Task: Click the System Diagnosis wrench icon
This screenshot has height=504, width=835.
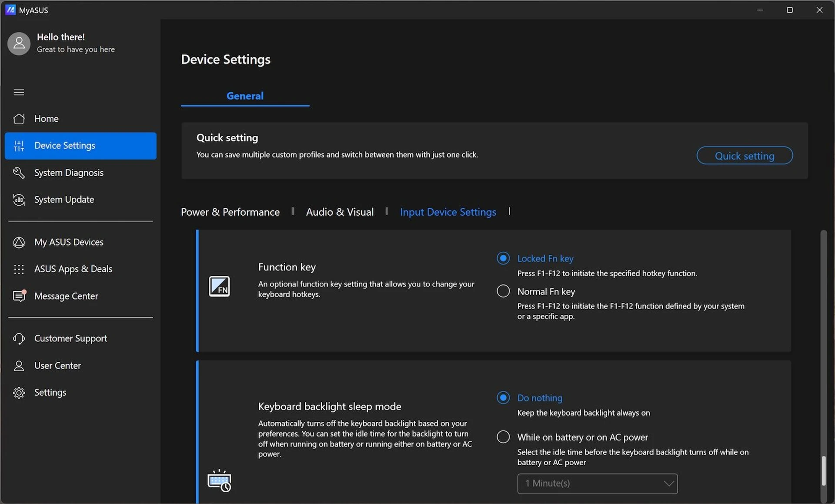Action: point(19,173)
